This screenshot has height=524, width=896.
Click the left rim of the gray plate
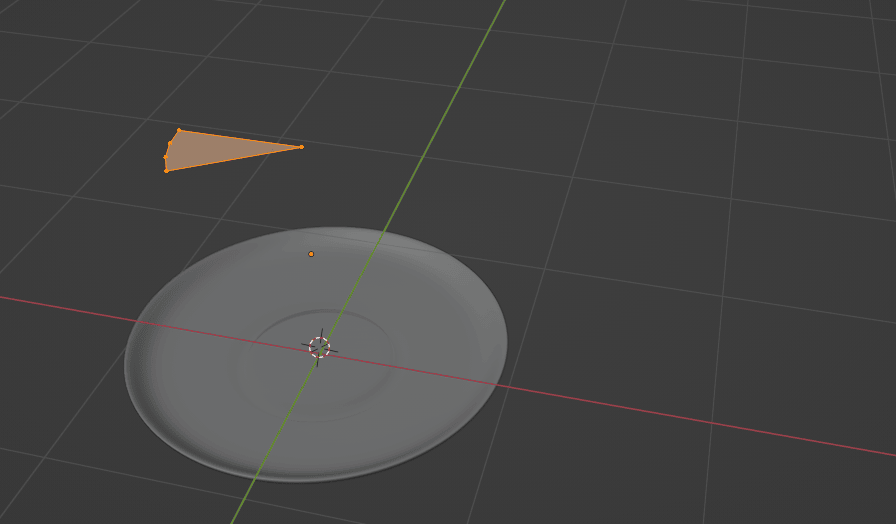(129, 365)
